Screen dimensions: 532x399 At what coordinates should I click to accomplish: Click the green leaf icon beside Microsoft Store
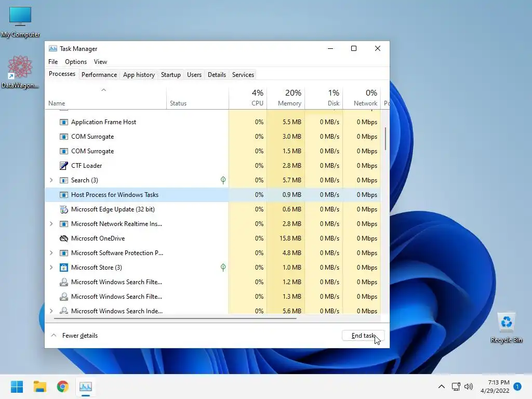click(x=223, y=268)
